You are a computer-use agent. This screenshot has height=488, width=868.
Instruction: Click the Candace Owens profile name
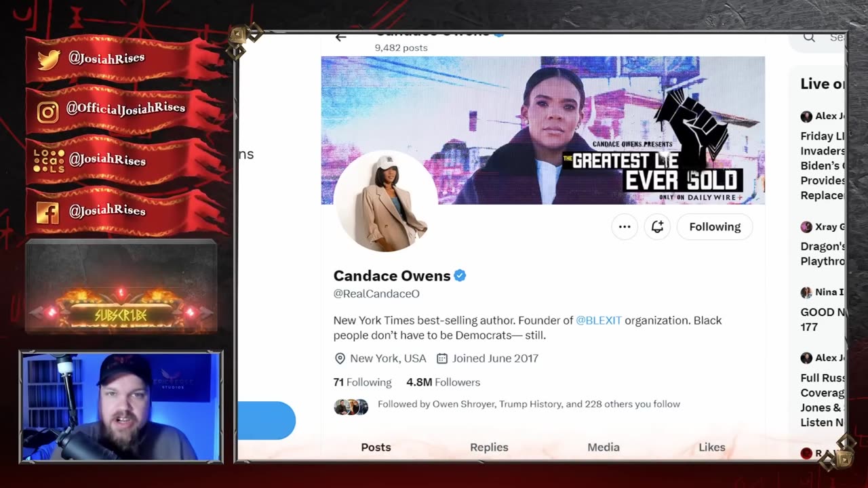(x=392, y=276)
